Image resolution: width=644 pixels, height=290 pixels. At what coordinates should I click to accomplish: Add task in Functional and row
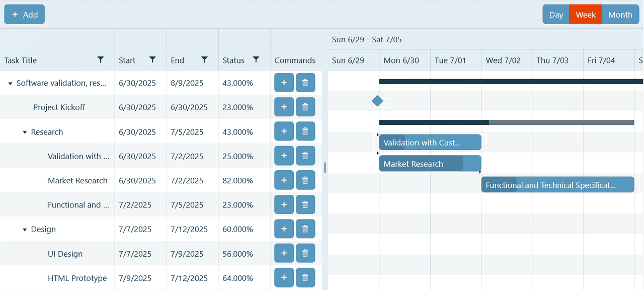coord(284,205)
